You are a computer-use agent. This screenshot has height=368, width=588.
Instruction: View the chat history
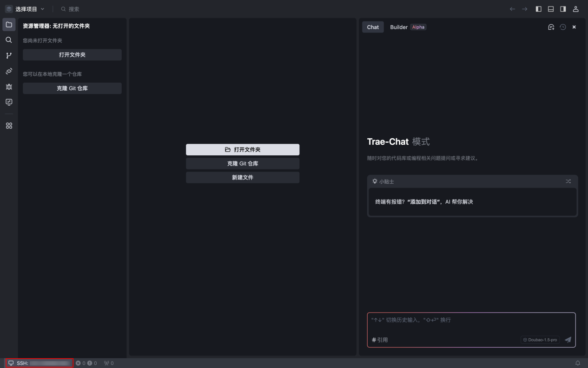click(x=562, y=27)
